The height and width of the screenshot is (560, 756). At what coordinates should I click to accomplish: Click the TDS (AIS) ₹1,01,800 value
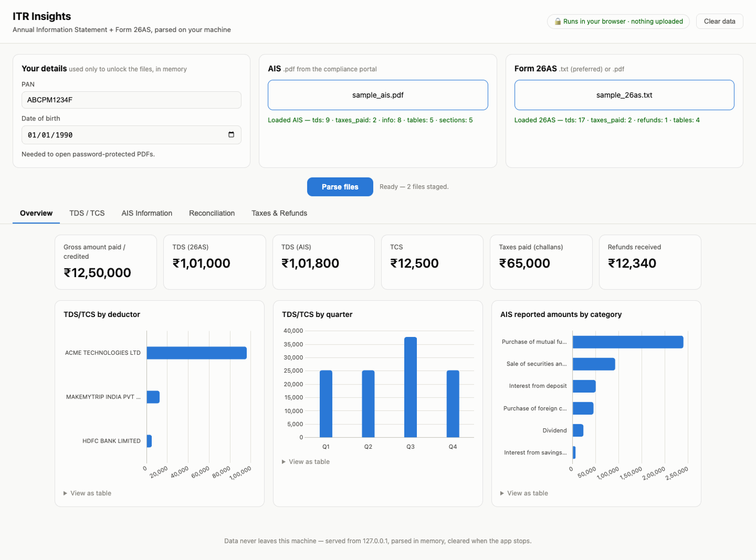310,264
